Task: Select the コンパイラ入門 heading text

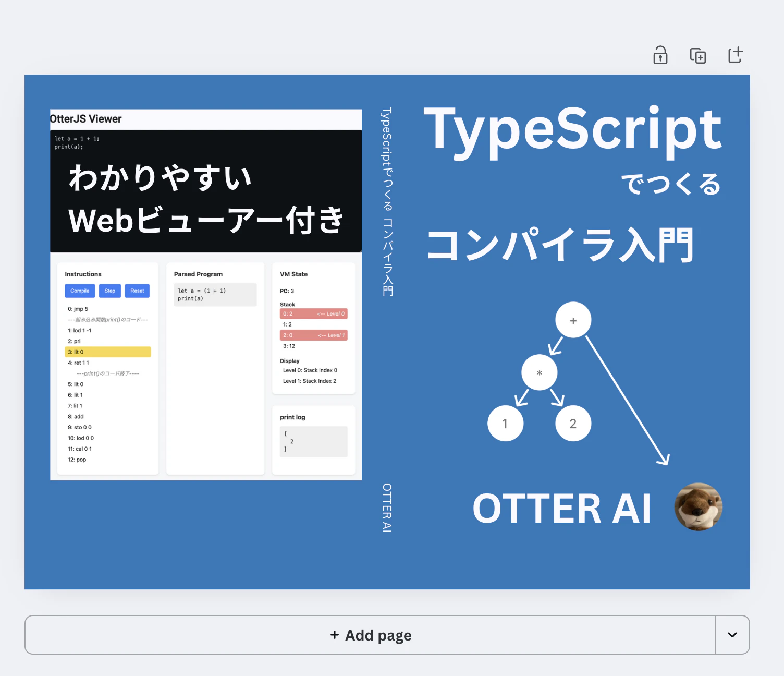Action: 560,245
